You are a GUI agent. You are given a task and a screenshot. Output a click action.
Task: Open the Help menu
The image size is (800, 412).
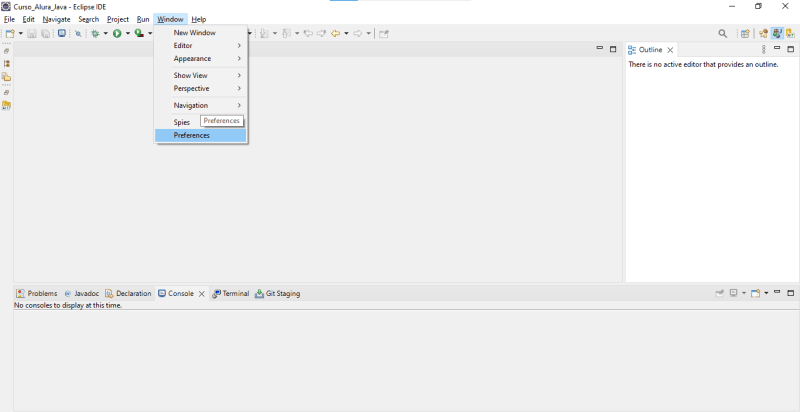click(199, 19)
